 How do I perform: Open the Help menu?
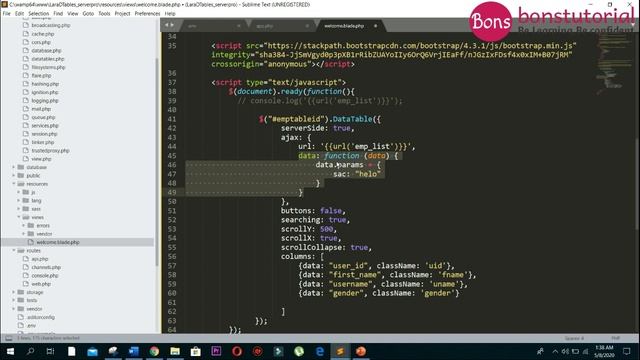tap(170, 13)
